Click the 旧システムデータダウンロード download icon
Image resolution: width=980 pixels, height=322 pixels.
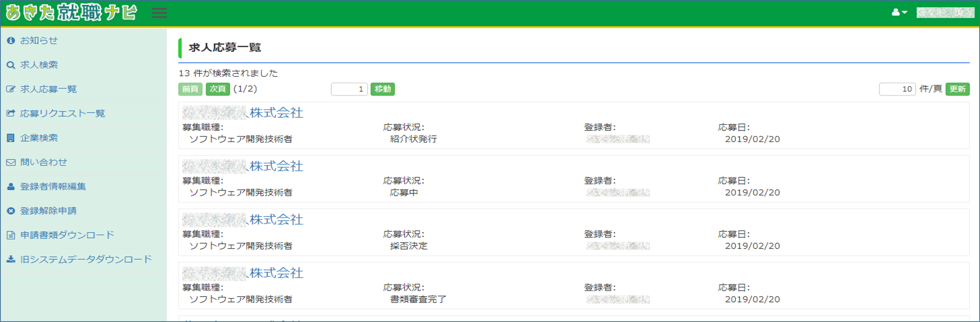tap(11, 259)
